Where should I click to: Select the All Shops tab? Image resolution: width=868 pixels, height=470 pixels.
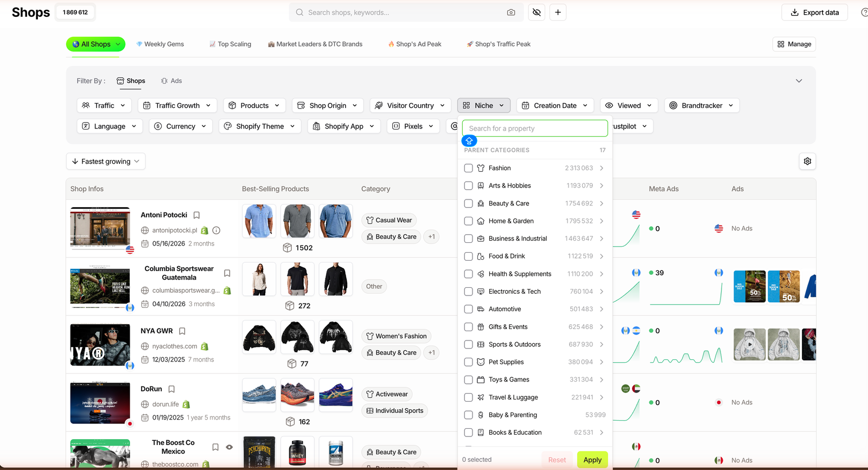[x=95, y=44]
